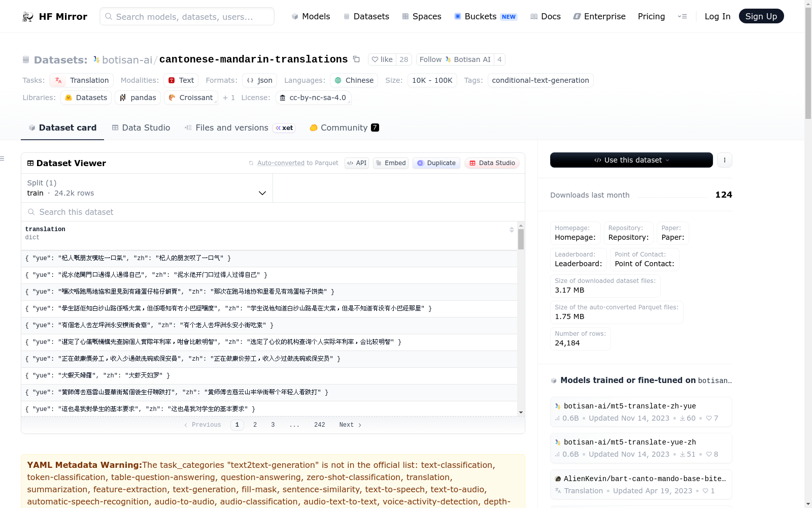Switch to the Dataset card tab

(62, 128)
